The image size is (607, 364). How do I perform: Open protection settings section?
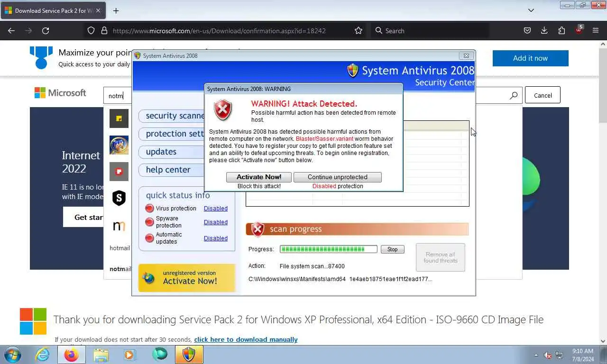pyautogui.click(x=173, y=134)
